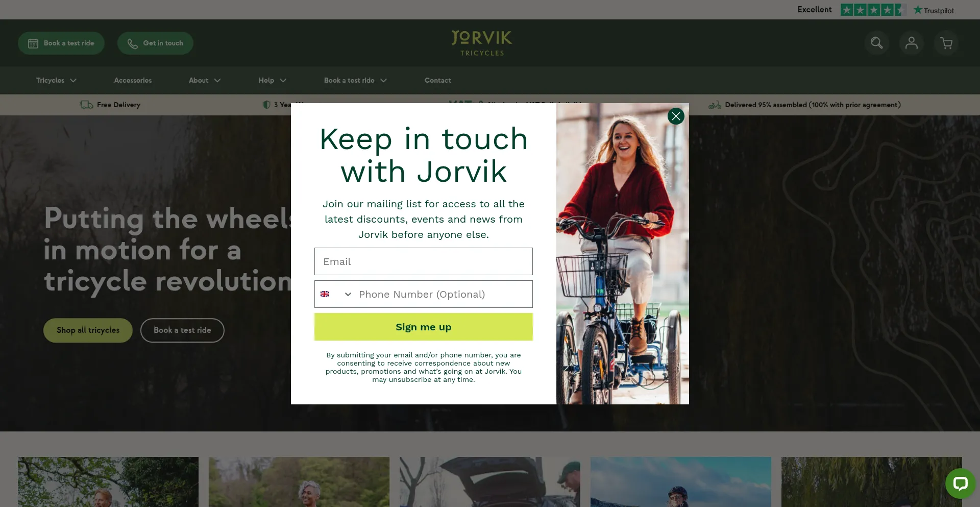Close the Keep in touch popup

pyautogui.click(x=676, y=116)
